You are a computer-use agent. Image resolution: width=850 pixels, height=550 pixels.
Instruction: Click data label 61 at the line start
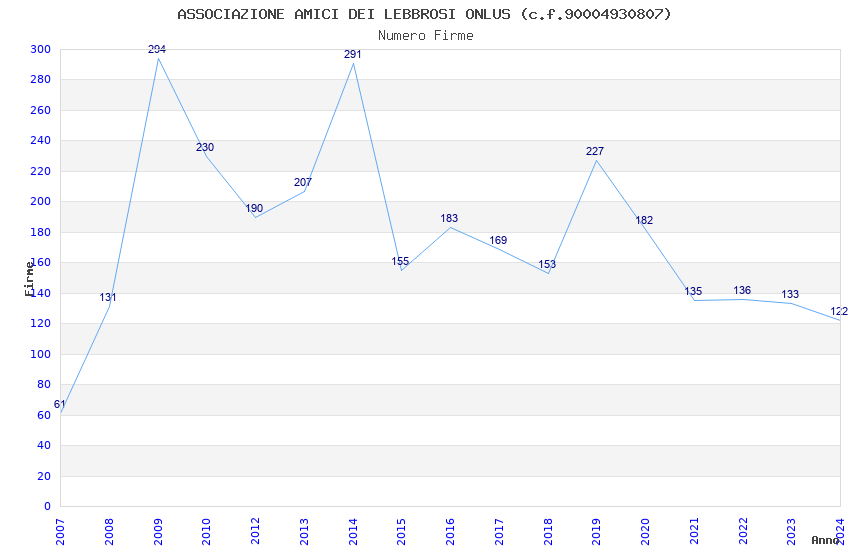pos(59,404)
